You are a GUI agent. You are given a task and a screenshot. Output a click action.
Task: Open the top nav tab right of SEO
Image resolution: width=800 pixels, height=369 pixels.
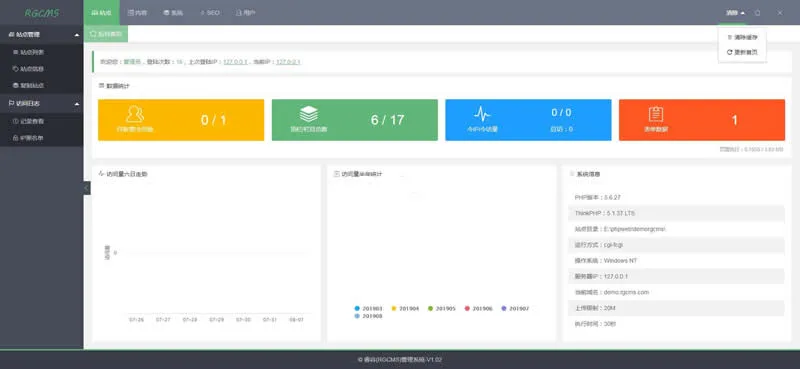246,13
